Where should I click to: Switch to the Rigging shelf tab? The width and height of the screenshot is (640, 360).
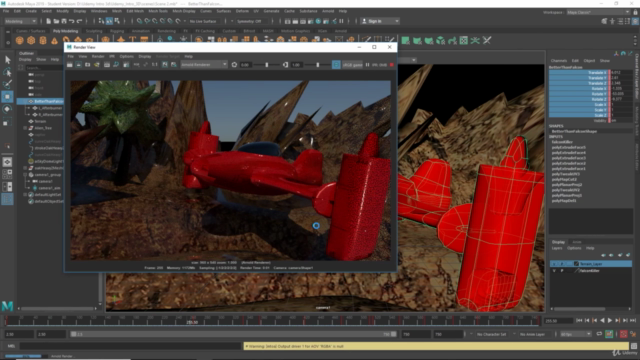pyautogui.click(x=117, y=31)
